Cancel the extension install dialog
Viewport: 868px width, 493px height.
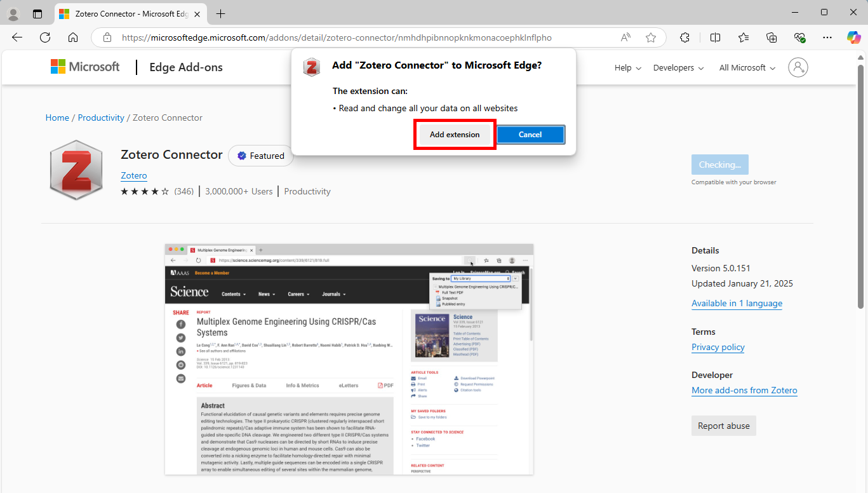tap(530, 135)
